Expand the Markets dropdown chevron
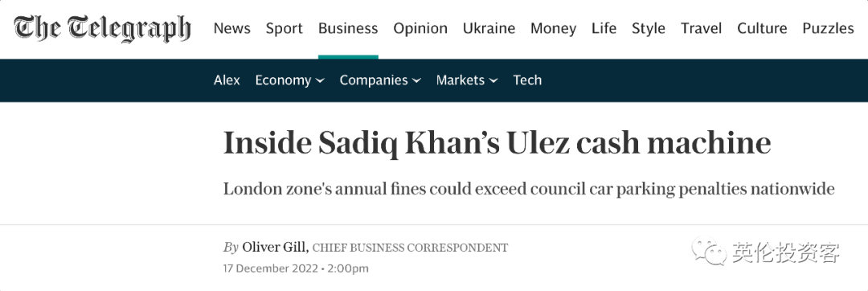Screen dimensions: 868x291 click(x=493, y=80)
